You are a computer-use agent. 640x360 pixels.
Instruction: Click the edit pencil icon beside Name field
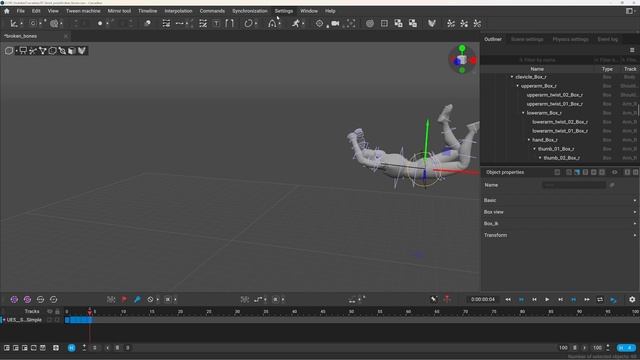pyautogui.click(x=612, y=185)
